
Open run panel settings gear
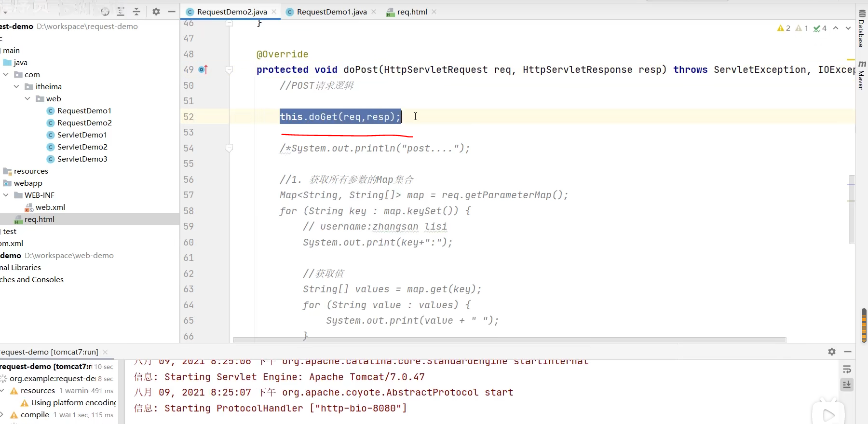[x=832, y=352]
